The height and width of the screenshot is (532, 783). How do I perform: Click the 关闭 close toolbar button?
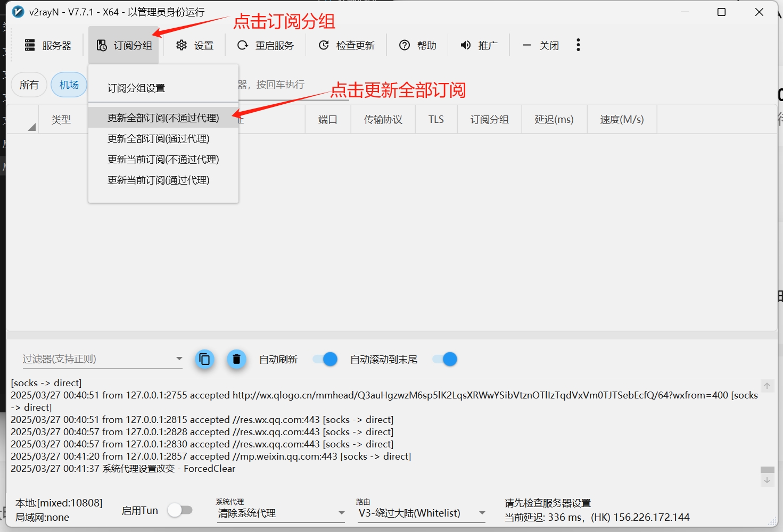pos(541,45)
